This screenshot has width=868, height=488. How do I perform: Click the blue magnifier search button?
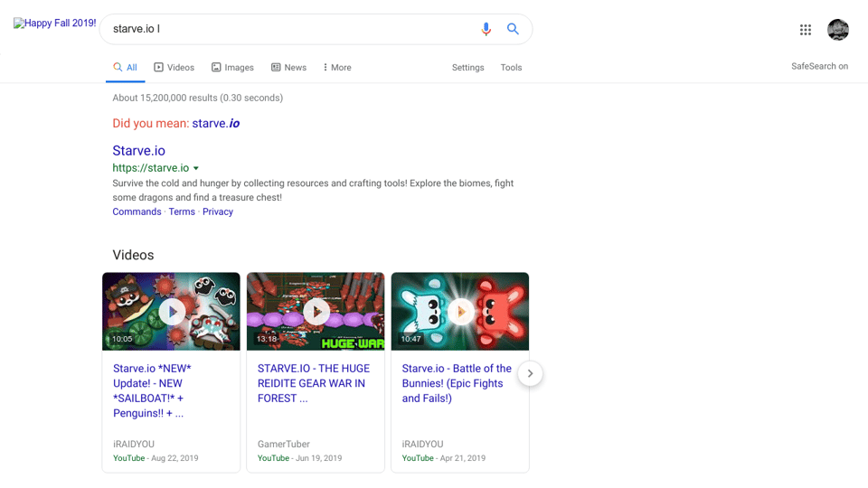pyautogui.click(x=513, y=29)
